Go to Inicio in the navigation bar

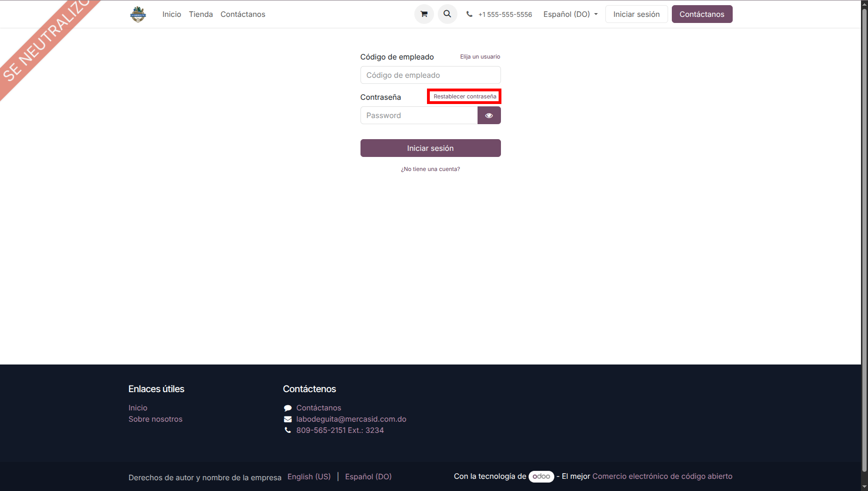tap(172, 15)
